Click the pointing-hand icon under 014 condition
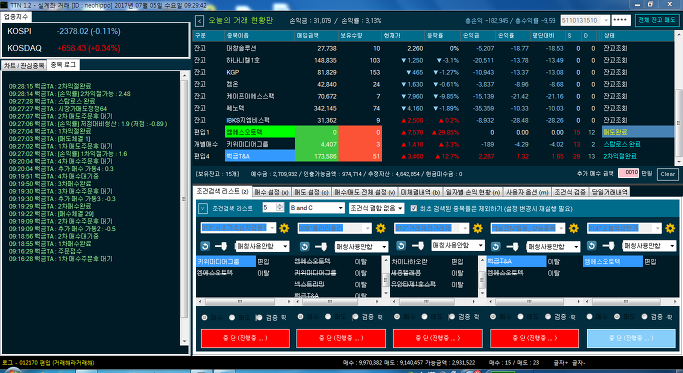Screen dimensions: 683x373 (x=609, y=246)
